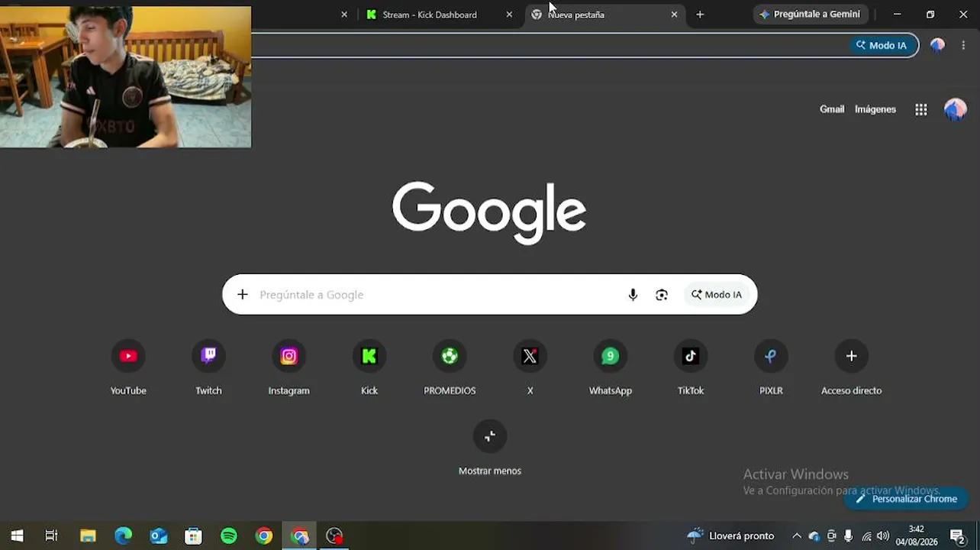
Task: Open OBS Studio from the taskbar
Action: [334, 536]
